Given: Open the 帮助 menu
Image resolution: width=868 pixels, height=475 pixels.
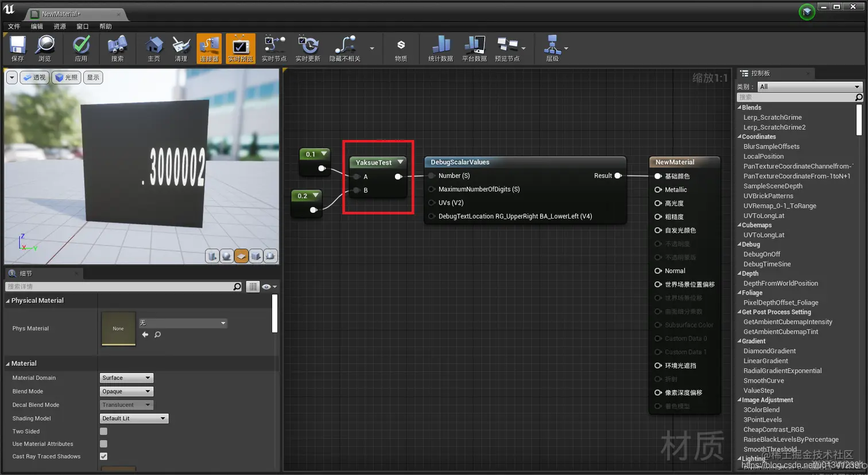Looking at the screenshot, I should 106,26.
